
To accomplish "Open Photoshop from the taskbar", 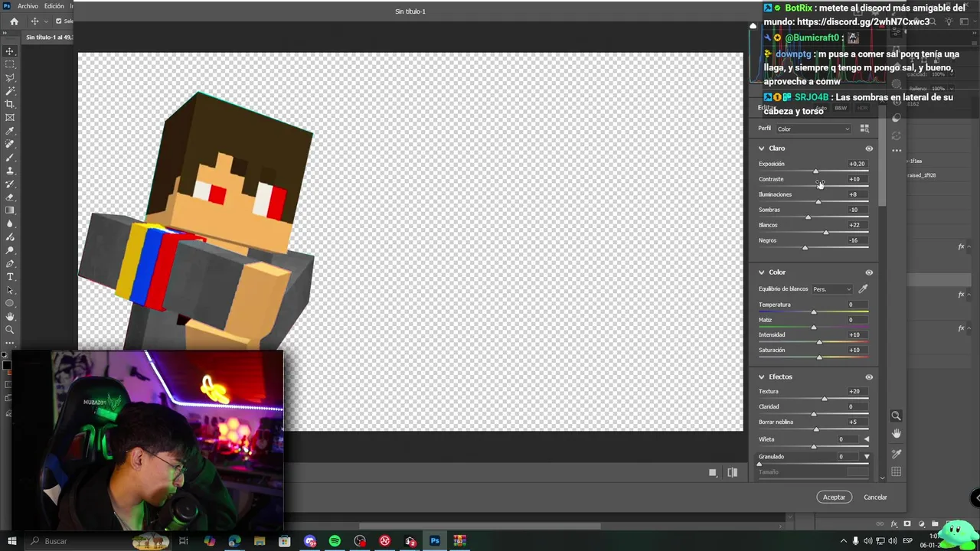I will coord(434,541).
